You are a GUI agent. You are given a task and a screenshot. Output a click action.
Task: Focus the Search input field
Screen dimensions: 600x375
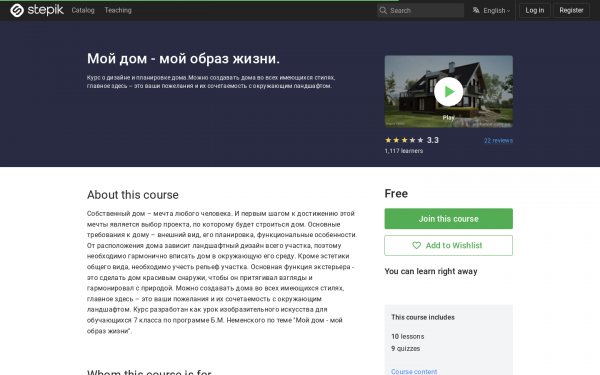pyautogui.click(x=420, y=10)
